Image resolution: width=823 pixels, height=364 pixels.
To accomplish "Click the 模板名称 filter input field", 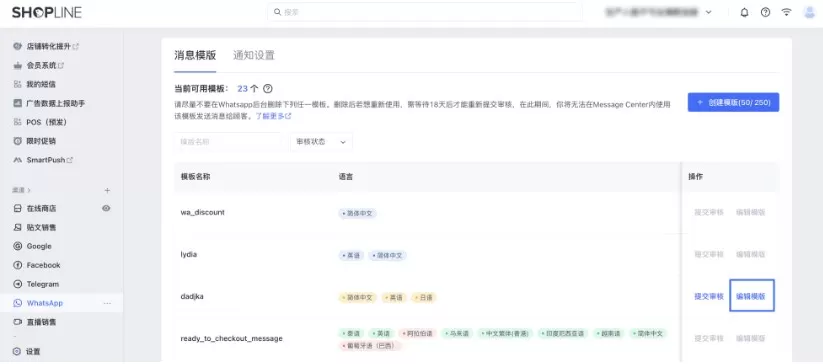I will pos(228,142).
